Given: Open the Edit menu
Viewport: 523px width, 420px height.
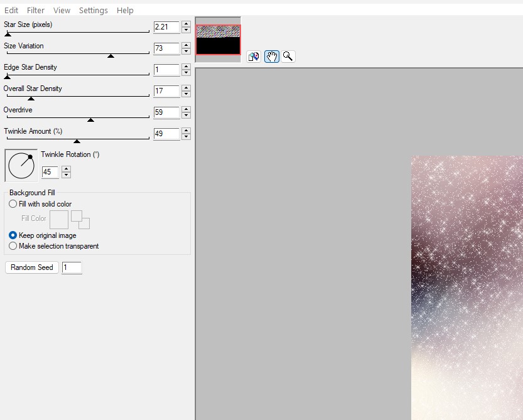Looking at the screenshot, I should coord(11,10).
